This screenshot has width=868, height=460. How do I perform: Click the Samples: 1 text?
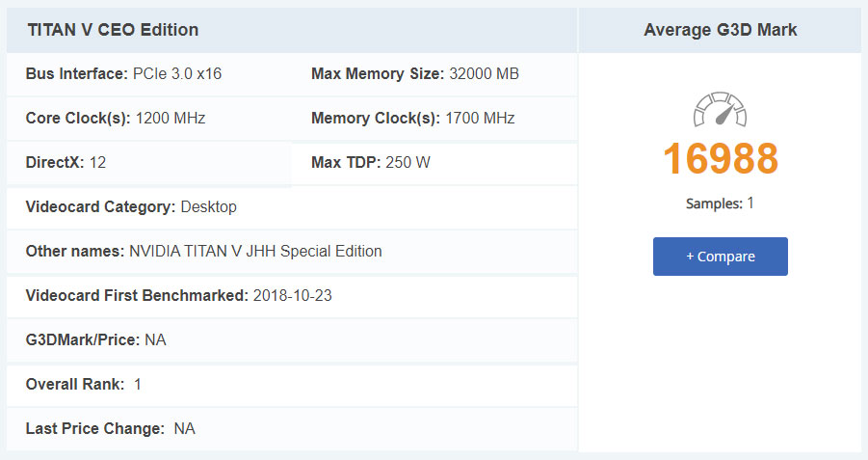[x=720, y=203]
